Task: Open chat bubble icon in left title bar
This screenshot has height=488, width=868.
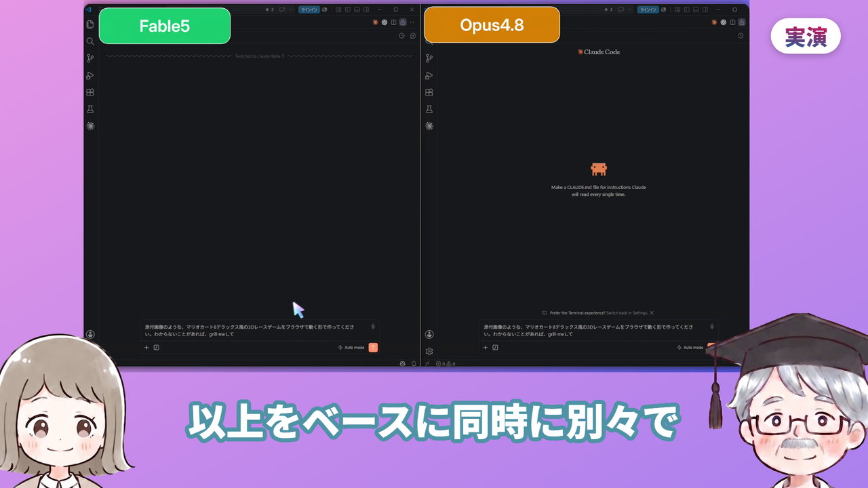Action: (282, 9)
